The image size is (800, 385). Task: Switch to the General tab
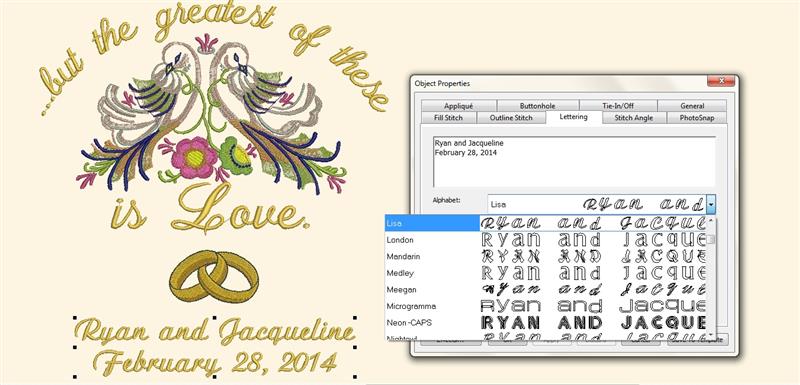click(x=692, y=106)
